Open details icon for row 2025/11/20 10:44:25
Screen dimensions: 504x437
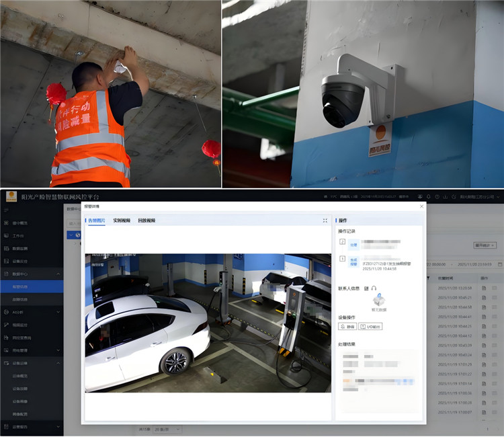[484, 326]
